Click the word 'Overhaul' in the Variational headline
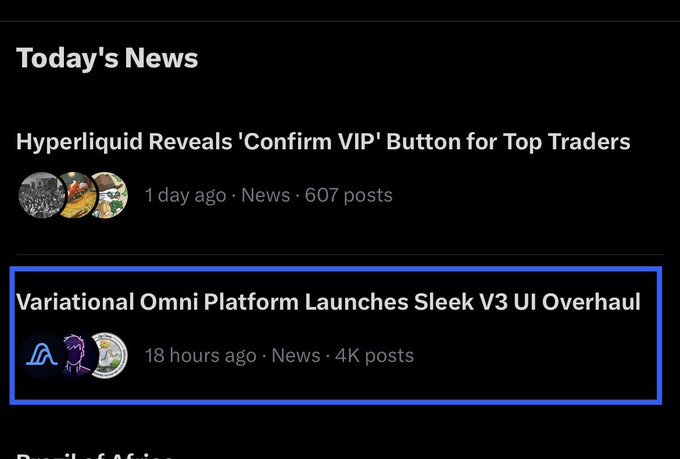 pos(592,302)
